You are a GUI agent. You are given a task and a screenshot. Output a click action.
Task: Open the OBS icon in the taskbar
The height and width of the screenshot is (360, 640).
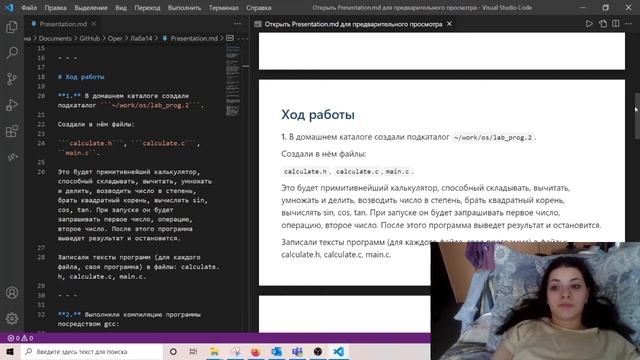pos(318,351)
